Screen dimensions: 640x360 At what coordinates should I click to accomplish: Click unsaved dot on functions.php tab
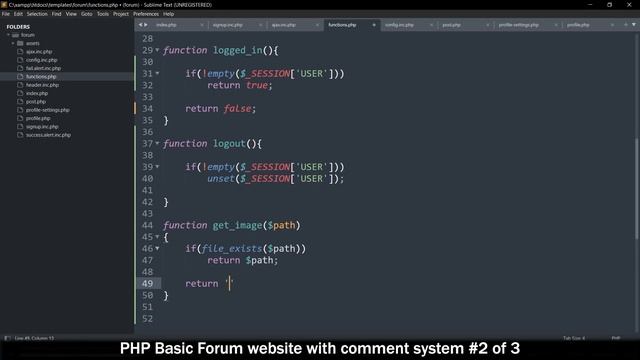[x=374, y=25]
